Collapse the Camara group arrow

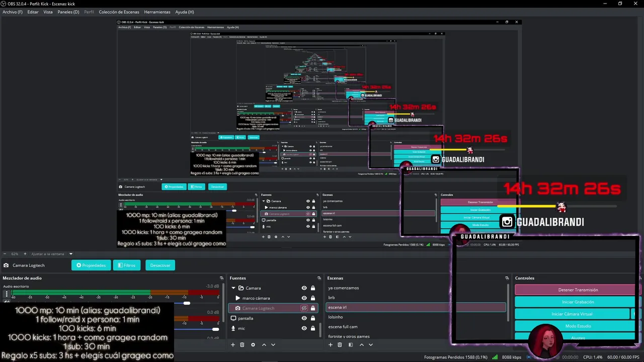click(233, 288)
